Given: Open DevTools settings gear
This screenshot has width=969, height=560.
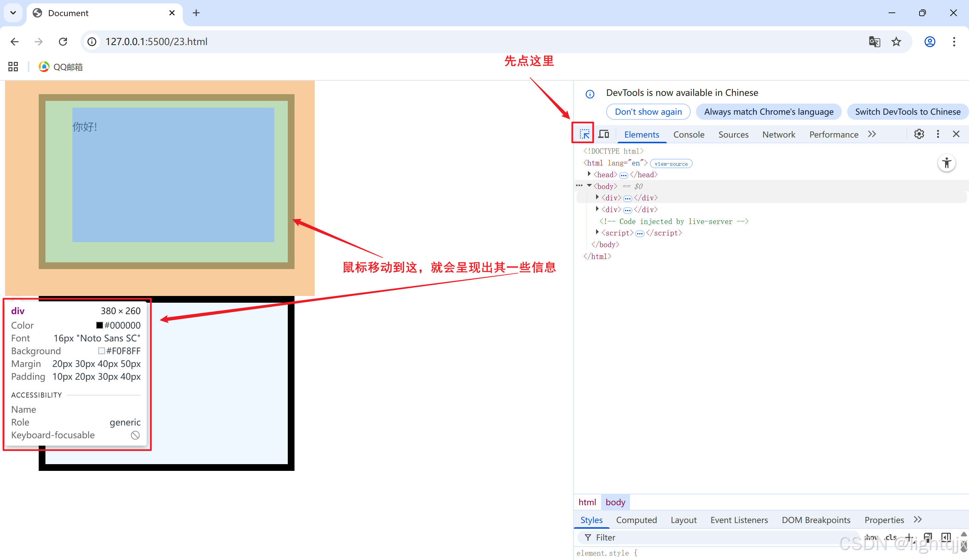Looking at the screenshot, I should (919, 134).
